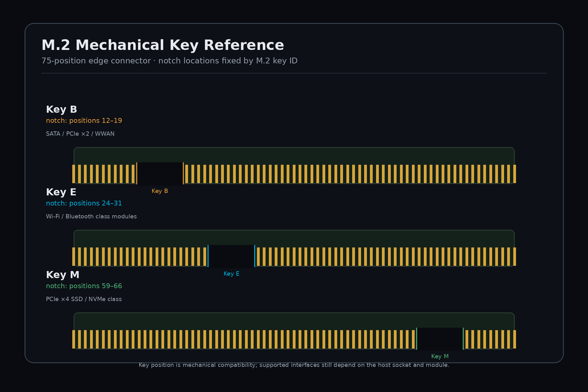Click the bold "Key B" section heading
The image size is (588, 392).
pos(61,109)
